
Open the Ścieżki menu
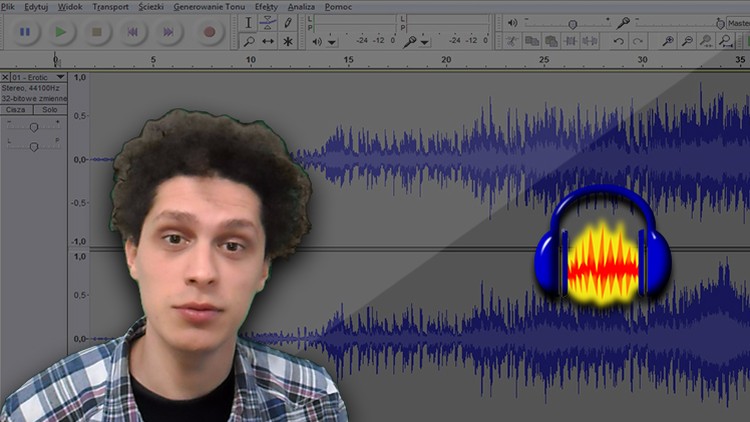coord(151,7)
